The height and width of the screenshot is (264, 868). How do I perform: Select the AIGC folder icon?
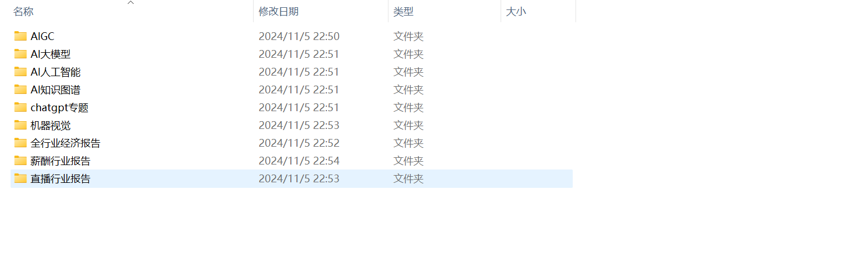point(21,36)
